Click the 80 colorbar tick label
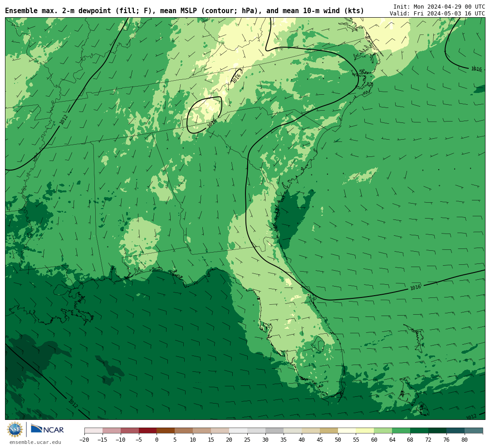Image resolution: width=490 pixels, height=448 pixels. [465, 440]
